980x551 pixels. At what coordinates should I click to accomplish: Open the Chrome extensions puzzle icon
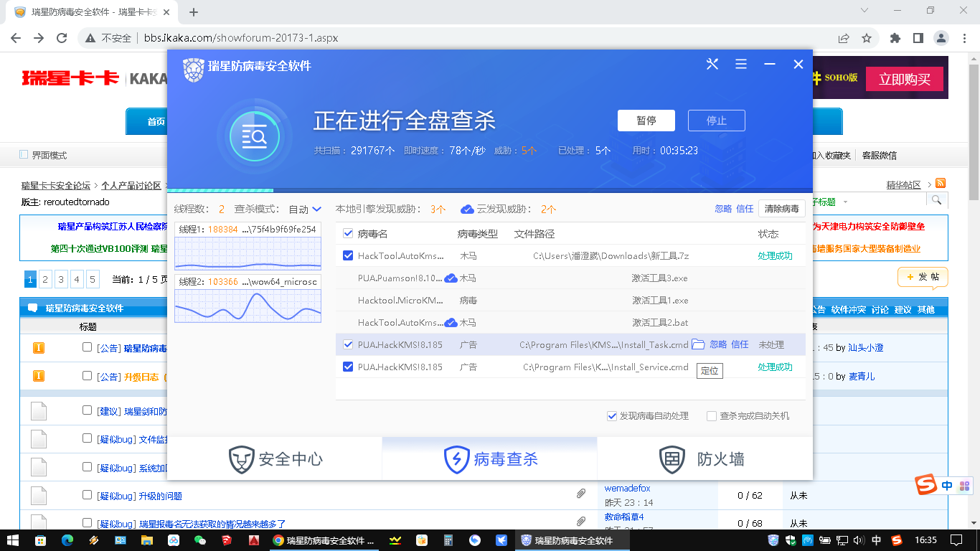(895, 38)
